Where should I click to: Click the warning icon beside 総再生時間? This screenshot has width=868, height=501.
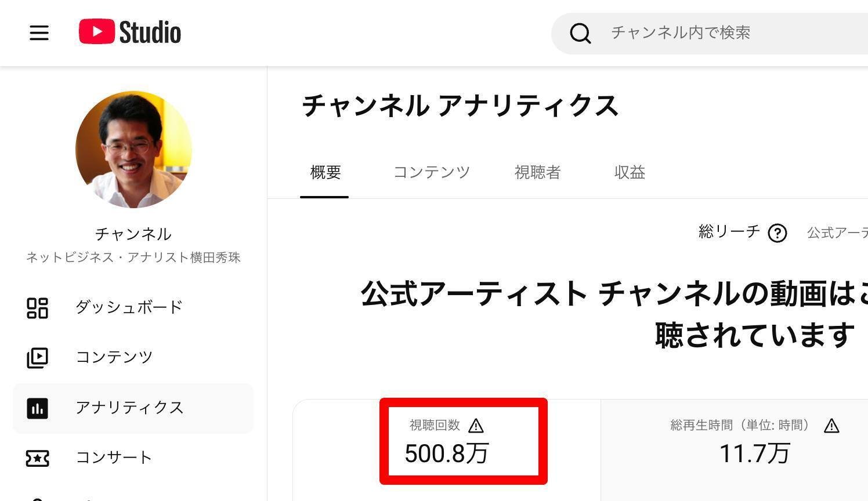[x=831, y=426]
